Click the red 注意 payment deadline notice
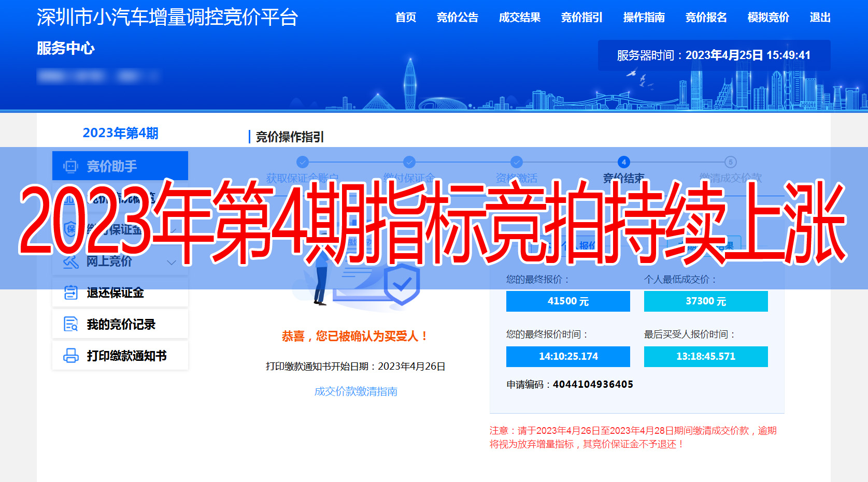This screenshot has height=482, width=868. pyautogui.click(x=633, y=437)
